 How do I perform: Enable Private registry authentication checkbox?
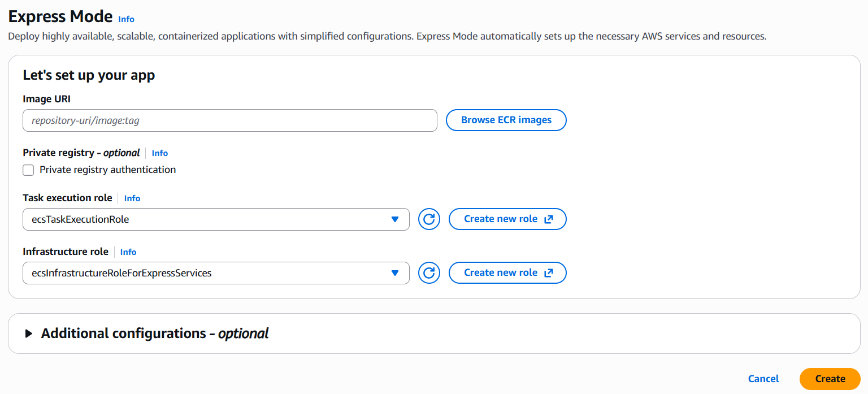(28, 170)
